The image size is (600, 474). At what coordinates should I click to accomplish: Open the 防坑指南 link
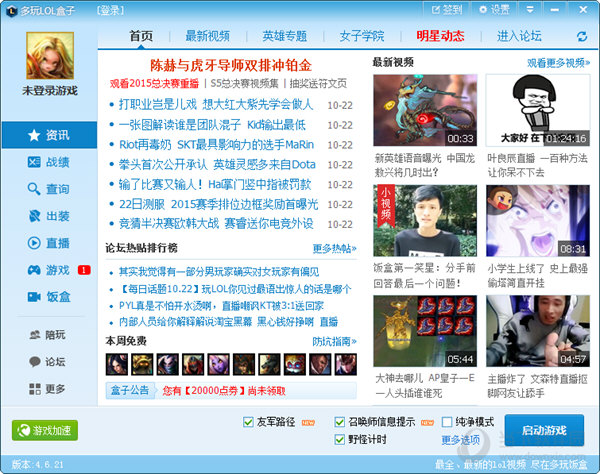tap(334, 341)
